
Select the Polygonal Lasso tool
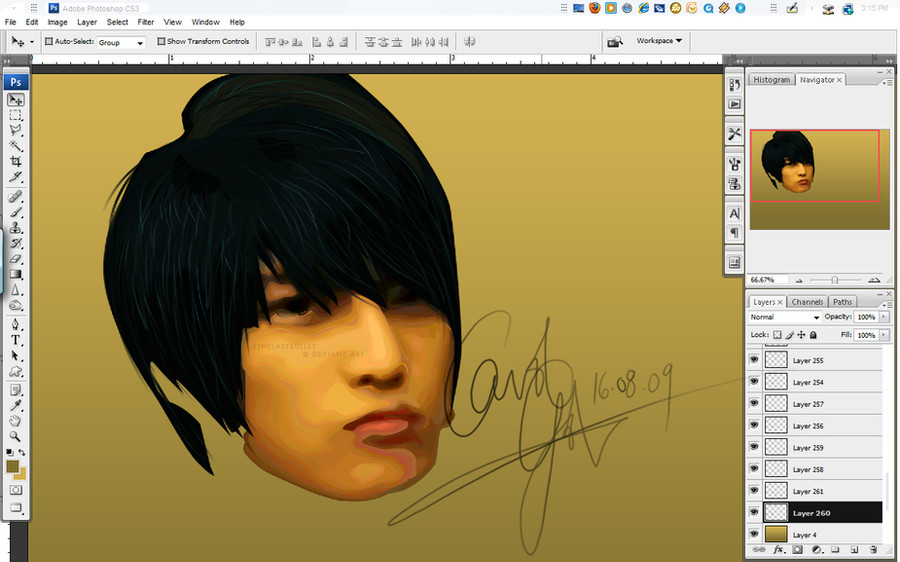[15, 130]
